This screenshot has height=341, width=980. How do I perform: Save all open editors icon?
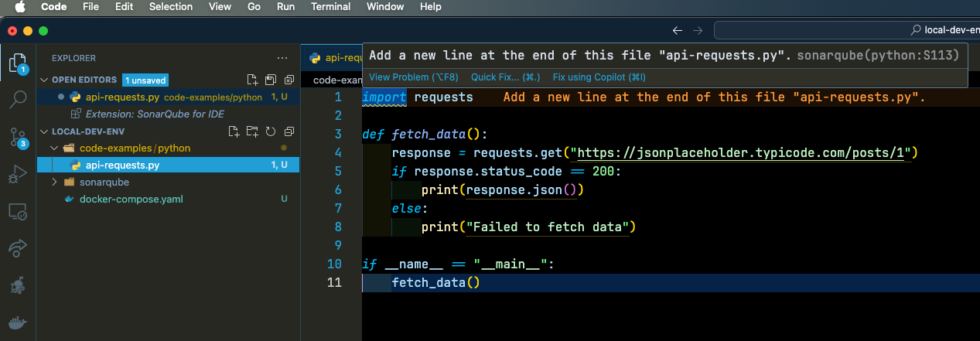tap(271, 80)
